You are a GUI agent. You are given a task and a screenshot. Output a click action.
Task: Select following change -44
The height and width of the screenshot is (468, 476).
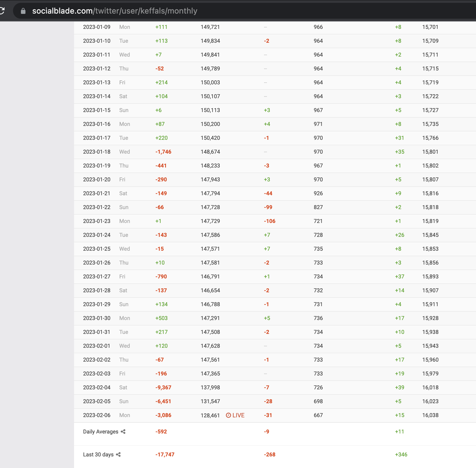[x=268, y=193]
